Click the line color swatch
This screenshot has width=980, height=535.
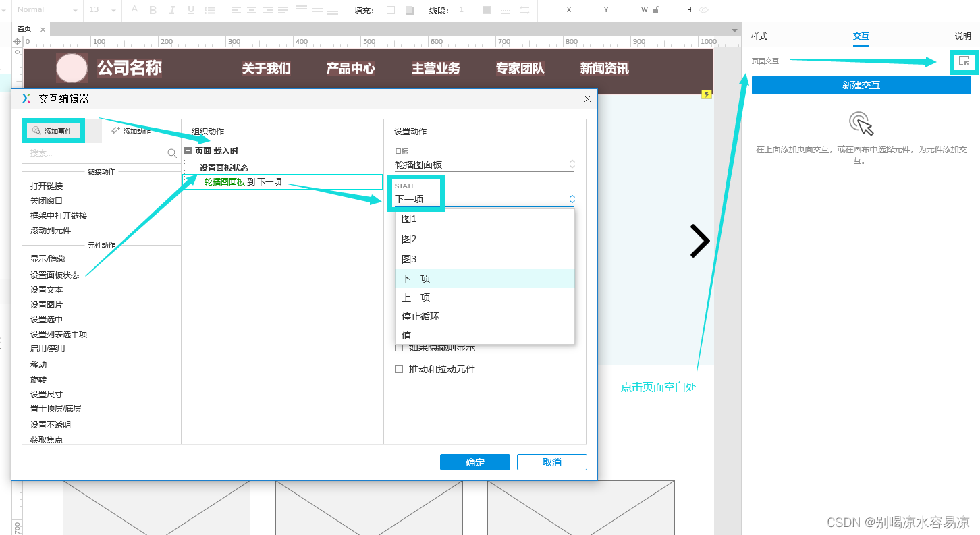(487, 10)
